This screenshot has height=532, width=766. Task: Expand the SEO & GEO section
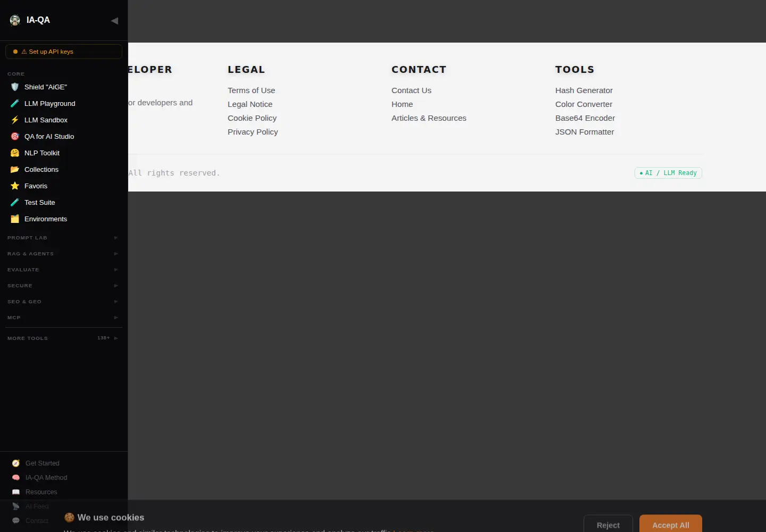pos(63,302)
